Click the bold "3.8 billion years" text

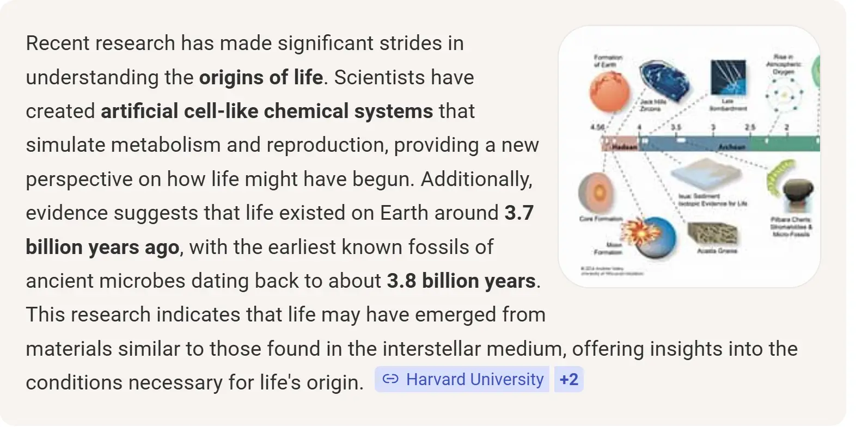(x=461, y=281)
